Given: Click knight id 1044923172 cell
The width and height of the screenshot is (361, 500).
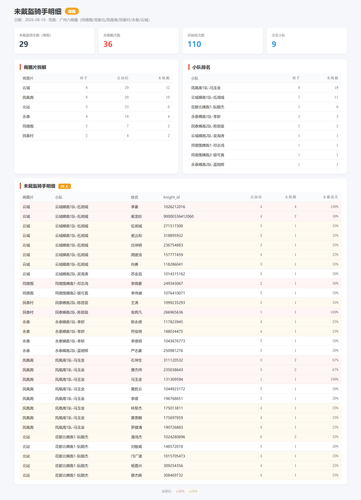Looking at the screenshot, I should coord(174,389).
